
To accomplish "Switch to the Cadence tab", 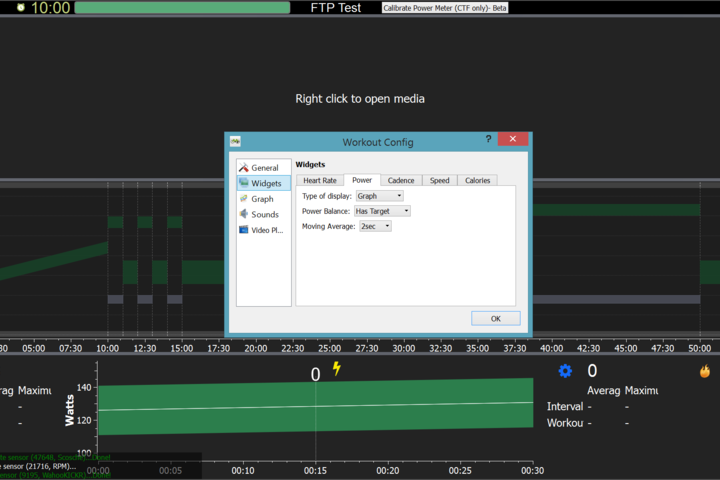I will tap(401, 181).
